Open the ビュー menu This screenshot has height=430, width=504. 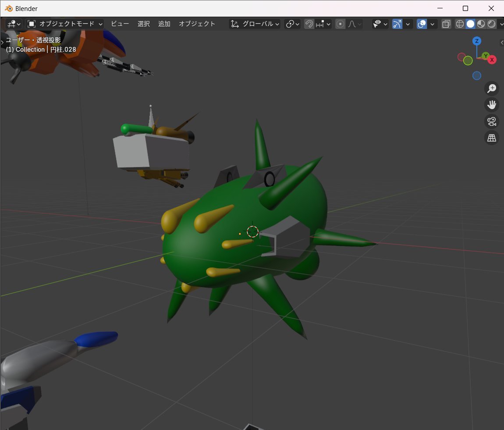click(120, 24)
